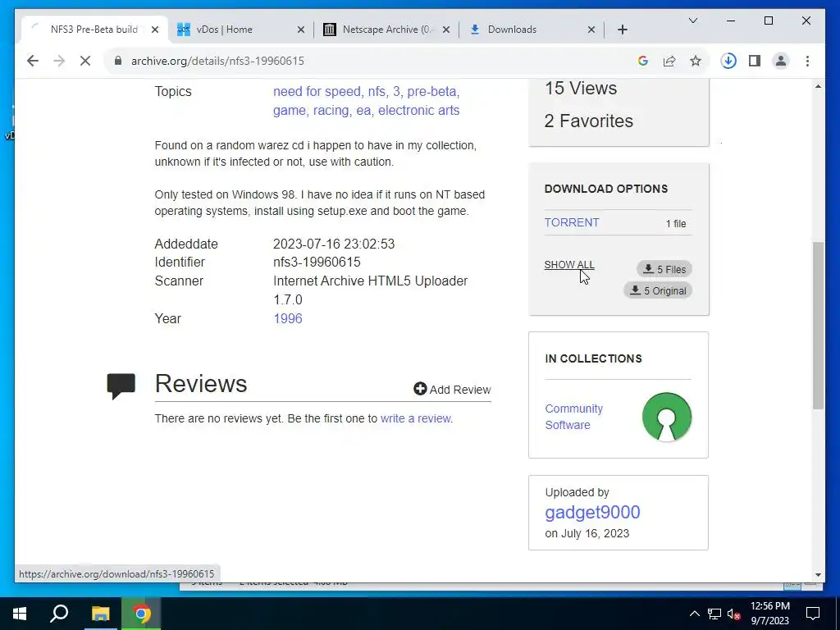Screen dimensions: 840x630
Task: Close the Netscape Archive tab
Action: (445, 30)
